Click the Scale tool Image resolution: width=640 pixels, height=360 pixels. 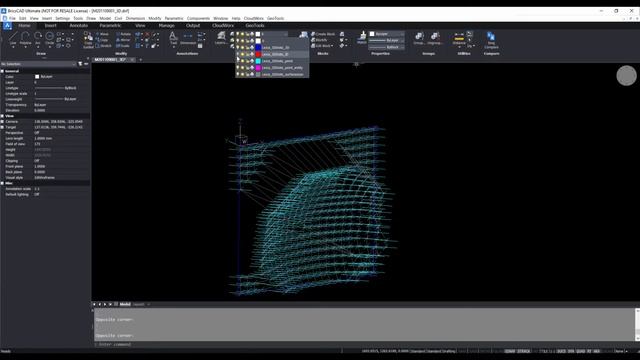point(122,46)
